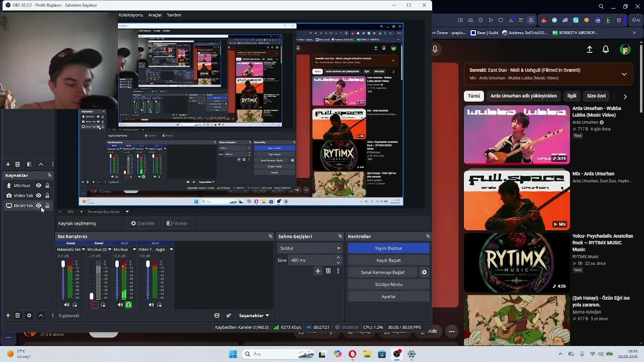
Task: Move source up in Kaynaklar footer
Action: click(x=41, y=315)
